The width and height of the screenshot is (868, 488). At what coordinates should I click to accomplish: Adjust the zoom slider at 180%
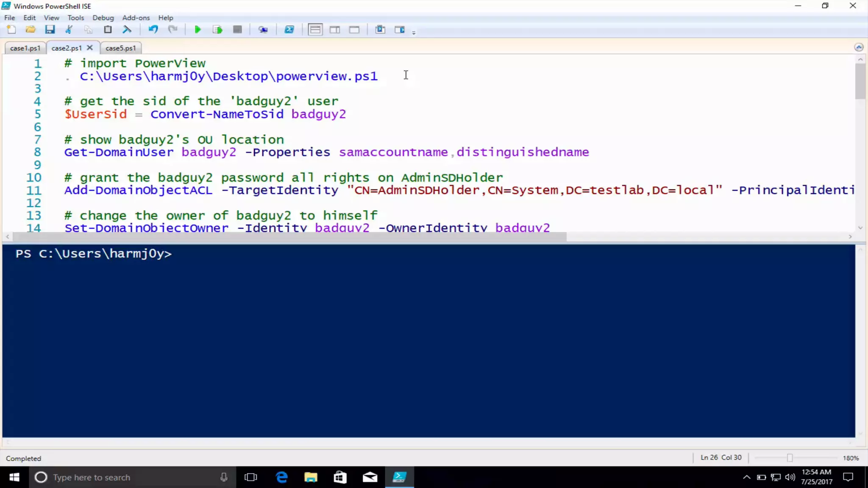pyautogui.click(x=790, y=458)
